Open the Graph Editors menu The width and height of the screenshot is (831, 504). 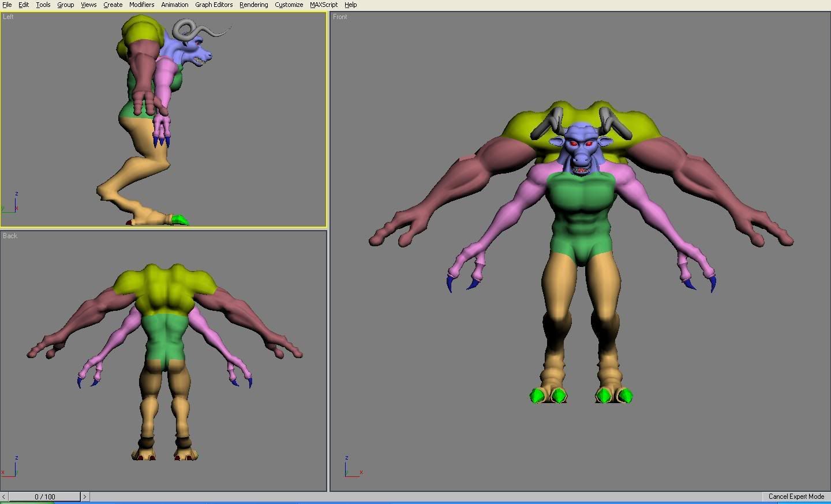click(x=214, y=5)
